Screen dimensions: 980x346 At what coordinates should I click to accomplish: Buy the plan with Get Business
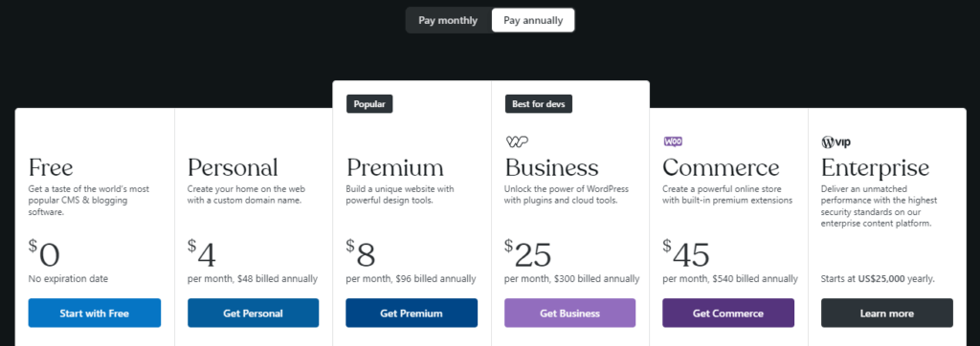pyautogui.click(x=570, y=313)
